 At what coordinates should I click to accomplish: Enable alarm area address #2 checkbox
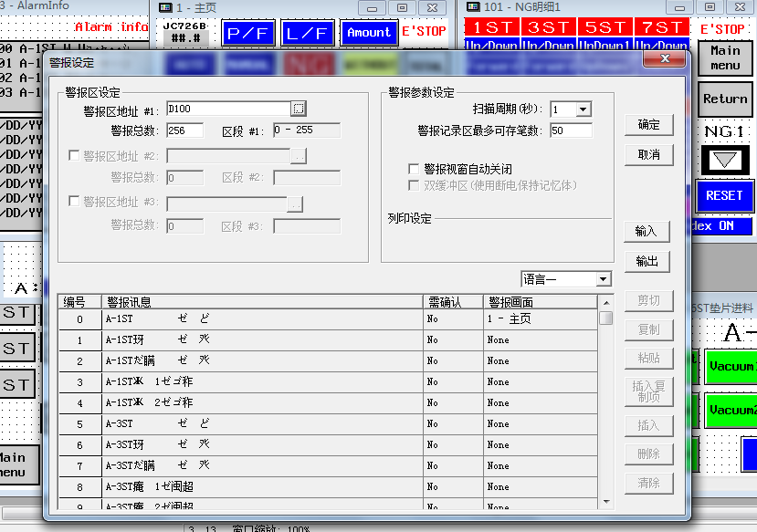tap(75, 156)
